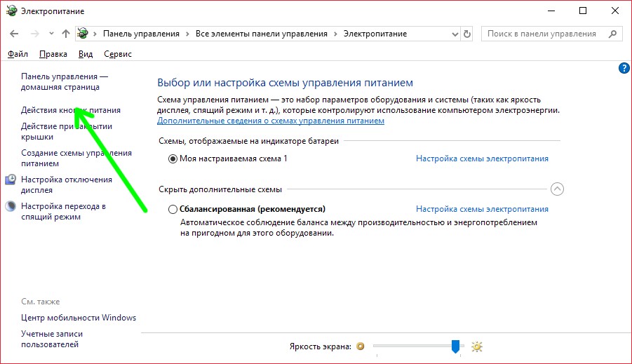This screenshot has height=364, width=632.
Task: Click the dim brightness icon
Action: coord(361,346)
